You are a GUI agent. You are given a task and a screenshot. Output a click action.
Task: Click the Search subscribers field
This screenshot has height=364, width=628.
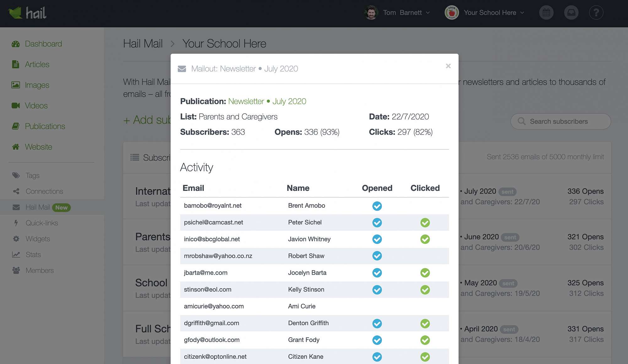[560, 121]
